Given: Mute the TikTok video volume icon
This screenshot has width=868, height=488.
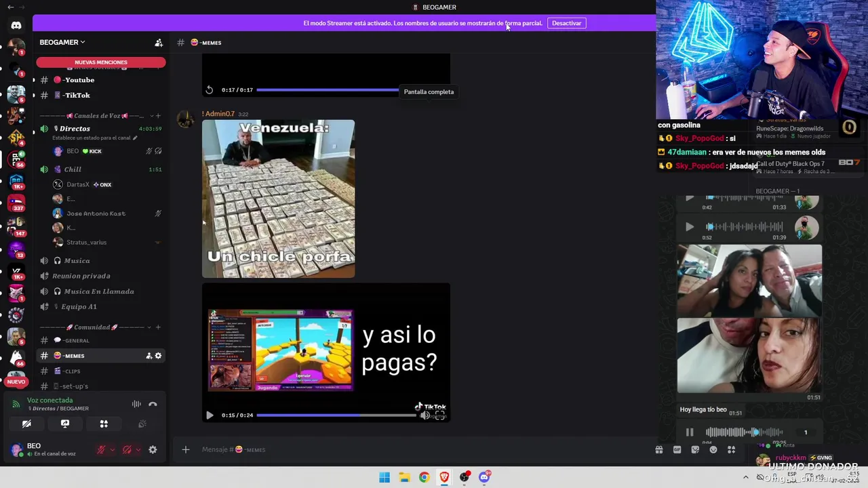Looking at the screenshot, I should tap(425, 415).
